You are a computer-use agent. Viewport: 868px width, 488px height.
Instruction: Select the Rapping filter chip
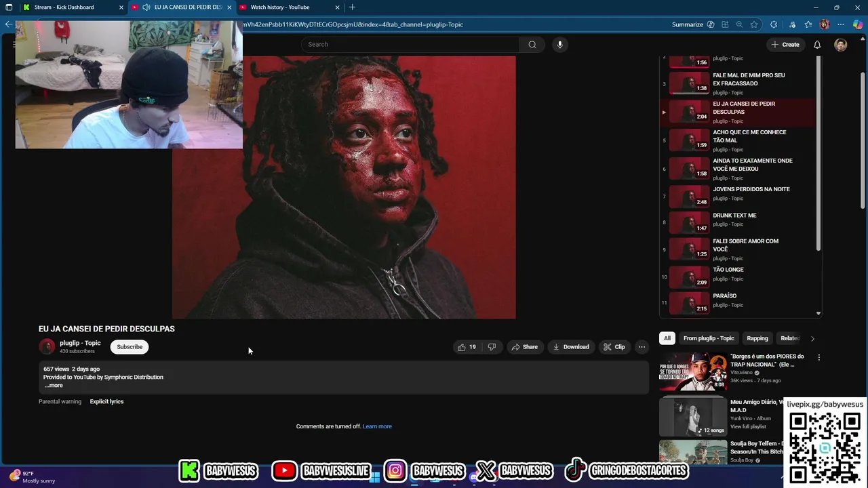[x=757, y=338]
